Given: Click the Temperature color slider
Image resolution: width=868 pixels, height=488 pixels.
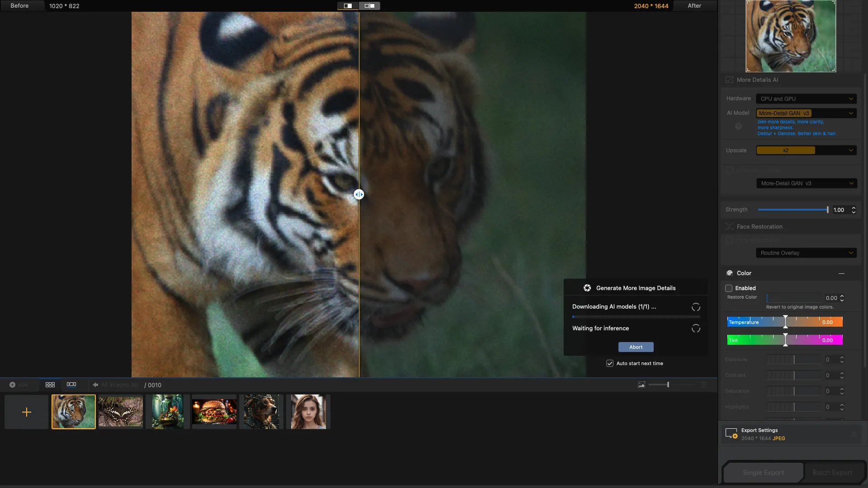Looking at the screenshot, I should (785, 322).
